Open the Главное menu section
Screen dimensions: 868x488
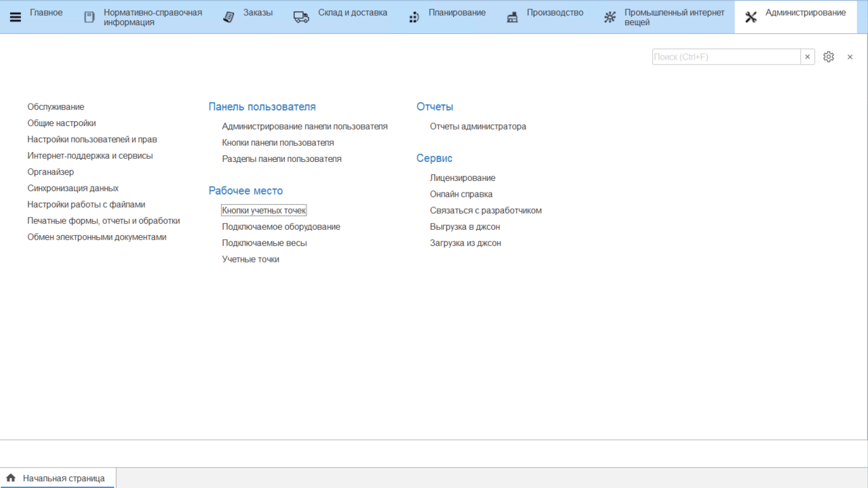[46, 12]
